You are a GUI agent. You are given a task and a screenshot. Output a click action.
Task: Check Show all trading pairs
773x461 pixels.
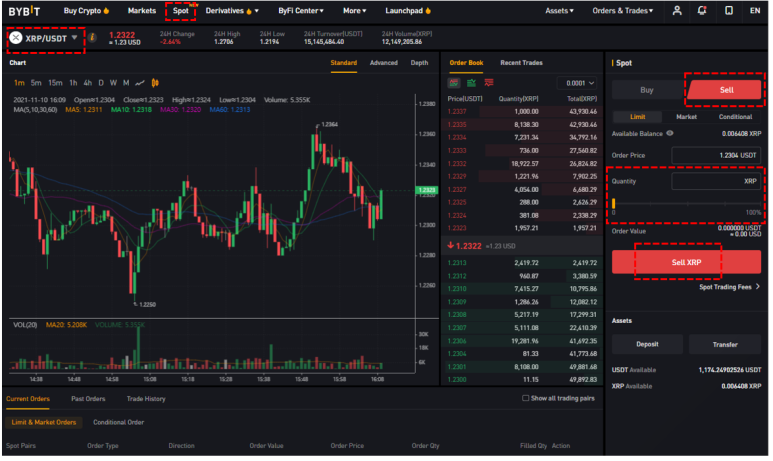(x=528, y=400)
